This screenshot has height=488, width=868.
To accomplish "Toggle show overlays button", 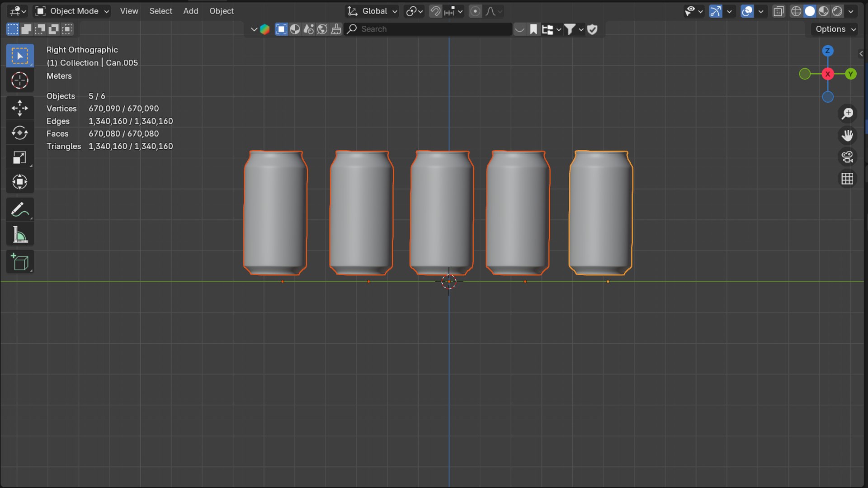I will pyautogui.click(x=747, y=11).
